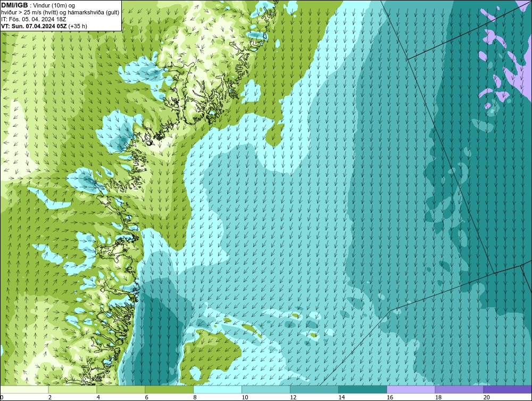Click the 8-10 m/s pale cyan swatch
Image resolution: width=532 pixels, height=401 pixels.
point(218,389)
